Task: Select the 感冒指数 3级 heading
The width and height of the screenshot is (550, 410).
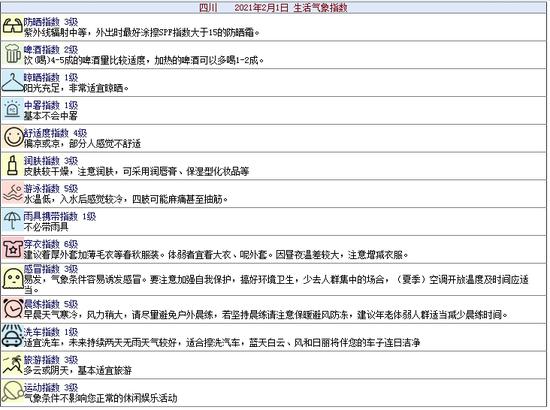Action: [51, 269]
